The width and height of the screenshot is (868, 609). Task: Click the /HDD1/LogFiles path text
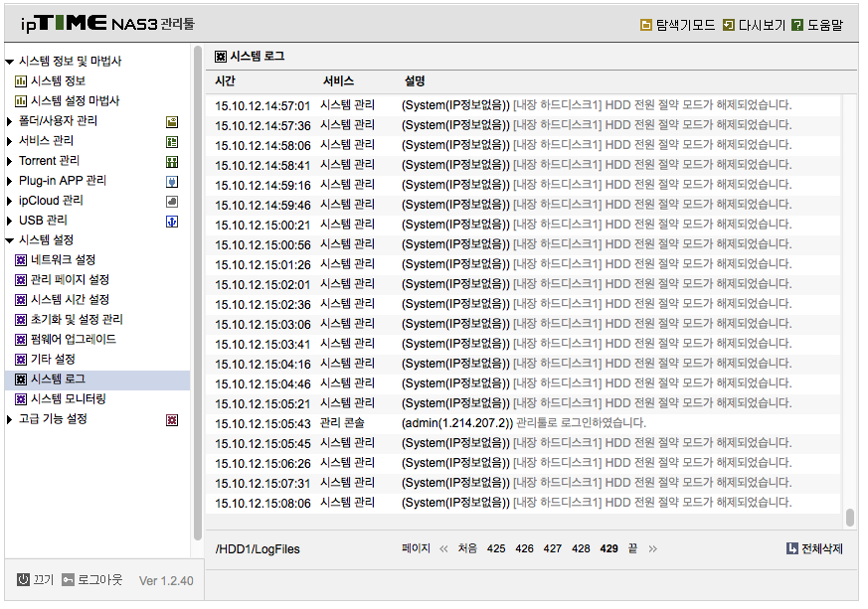point(258,549)
